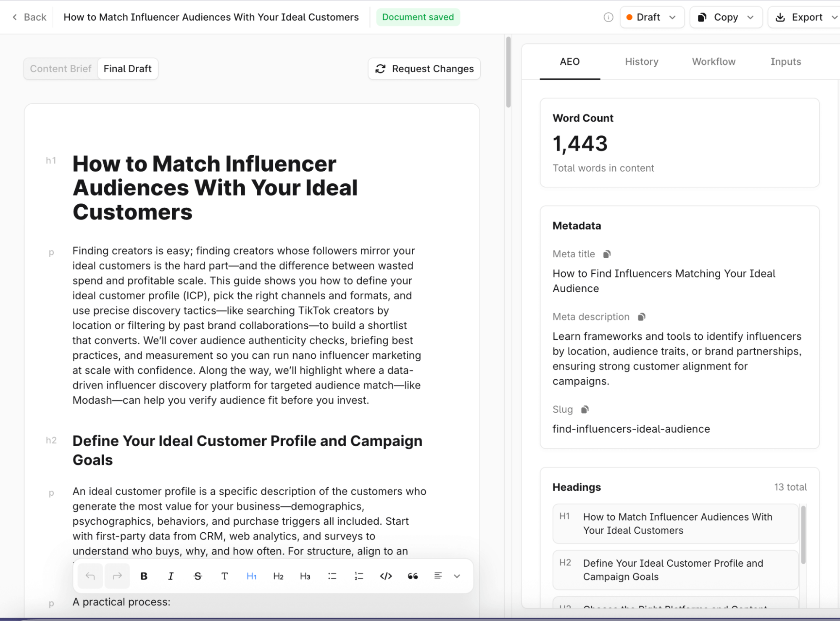The width and height of the screenshot is (840, 621).
Task: Toggle bold formatting in editor toolbar
Action: tap(144, 576)
